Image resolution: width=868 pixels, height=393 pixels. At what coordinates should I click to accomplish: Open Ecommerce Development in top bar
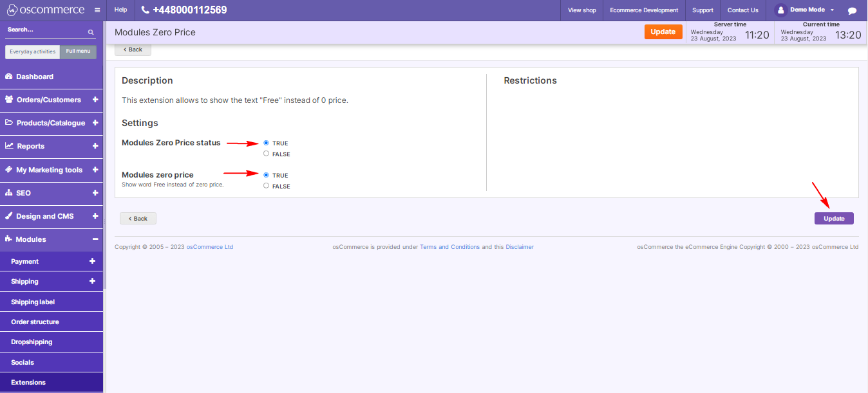644,10
